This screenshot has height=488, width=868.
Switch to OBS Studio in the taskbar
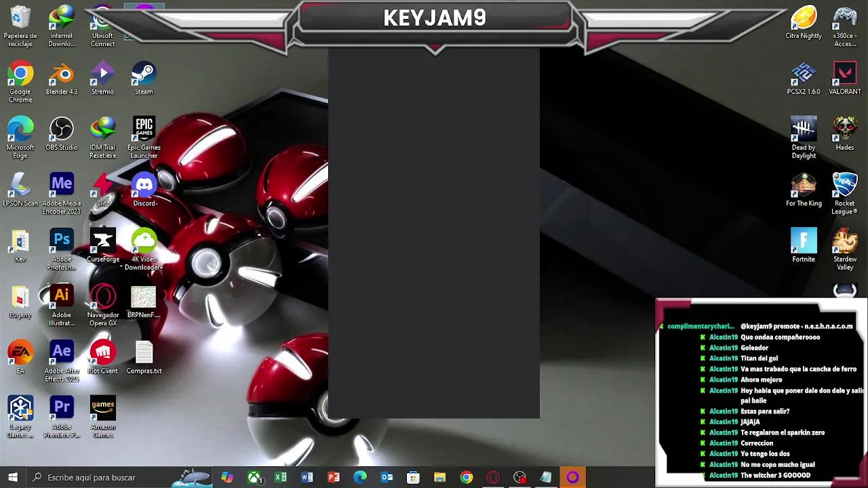[519, 477]
